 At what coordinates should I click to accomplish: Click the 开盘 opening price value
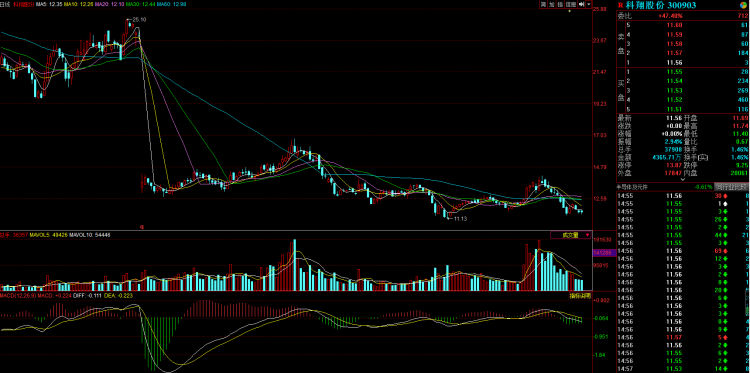pyautogui.click(x=741, y=118)
